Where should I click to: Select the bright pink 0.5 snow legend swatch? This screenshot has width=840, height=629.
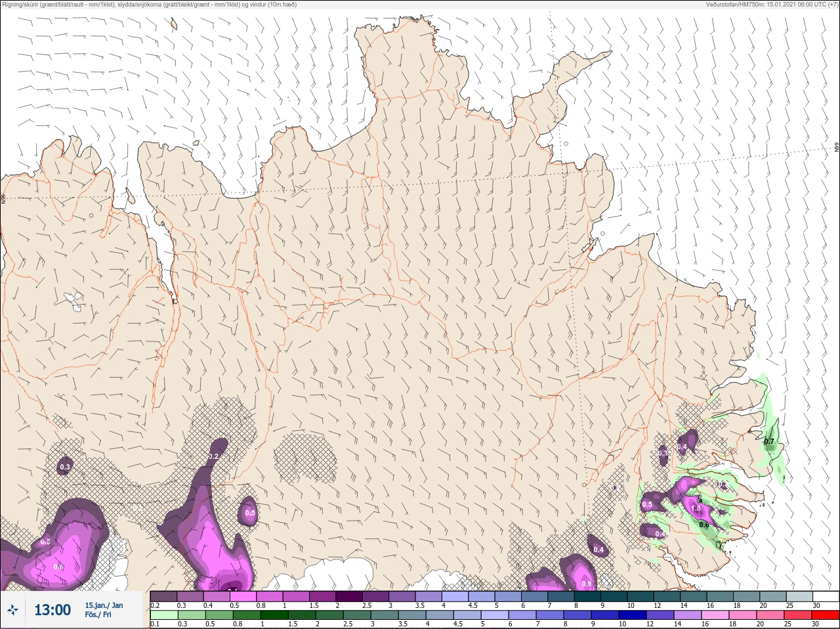pyautogui.click(x=243, y=597)
